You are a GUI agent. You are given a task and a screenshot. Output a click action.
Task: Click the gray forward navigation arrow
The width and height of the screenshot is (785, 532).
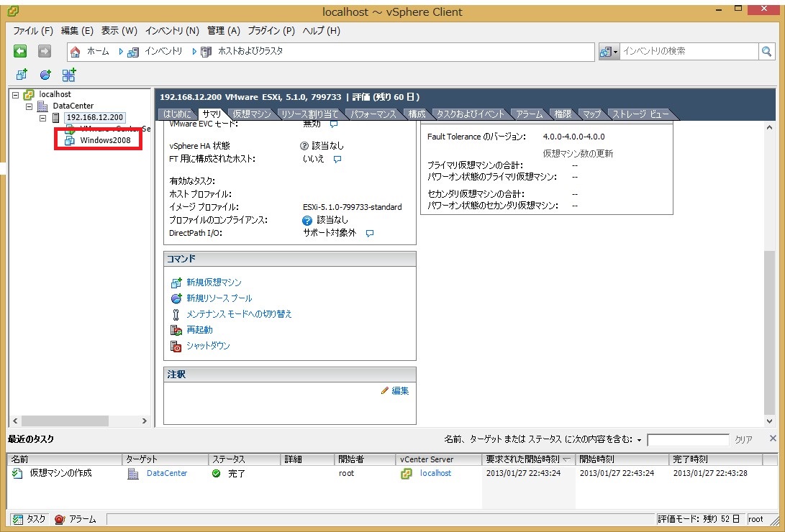(45, 51)
